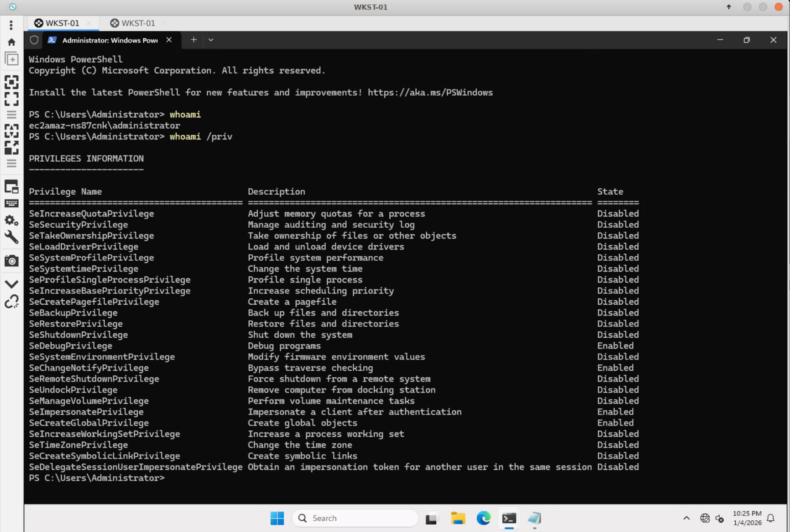Screen dimensions: 790x532
Task: Open the gears settings icon in sidebar
Action: coord(12,220)
